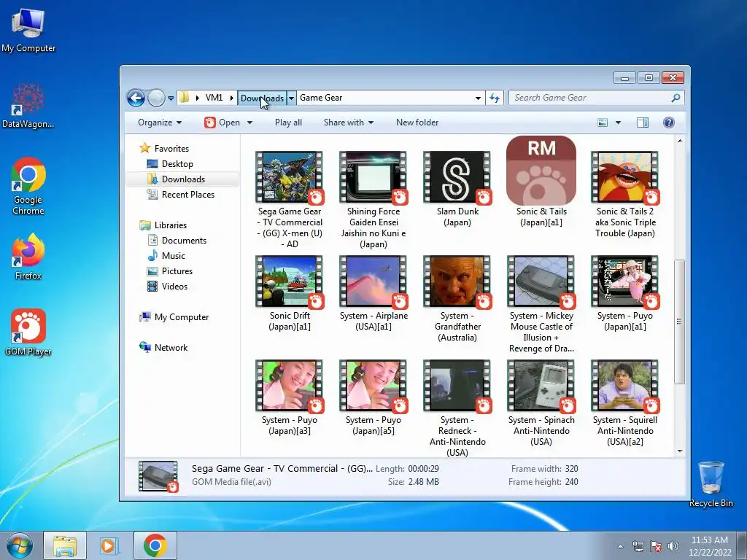Click New folder in the toolbar
Viewport: 747px width, 560px height.
417,122
